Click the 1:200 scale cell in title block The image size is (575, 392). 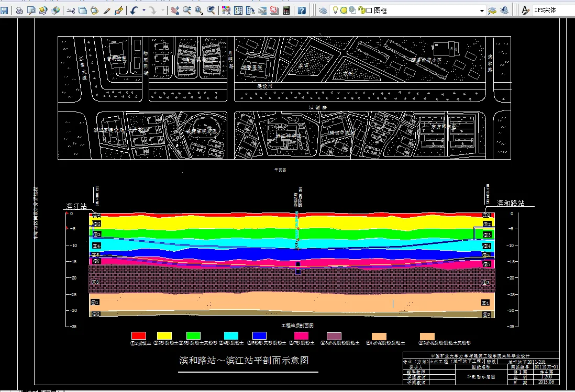click(546, 377)
